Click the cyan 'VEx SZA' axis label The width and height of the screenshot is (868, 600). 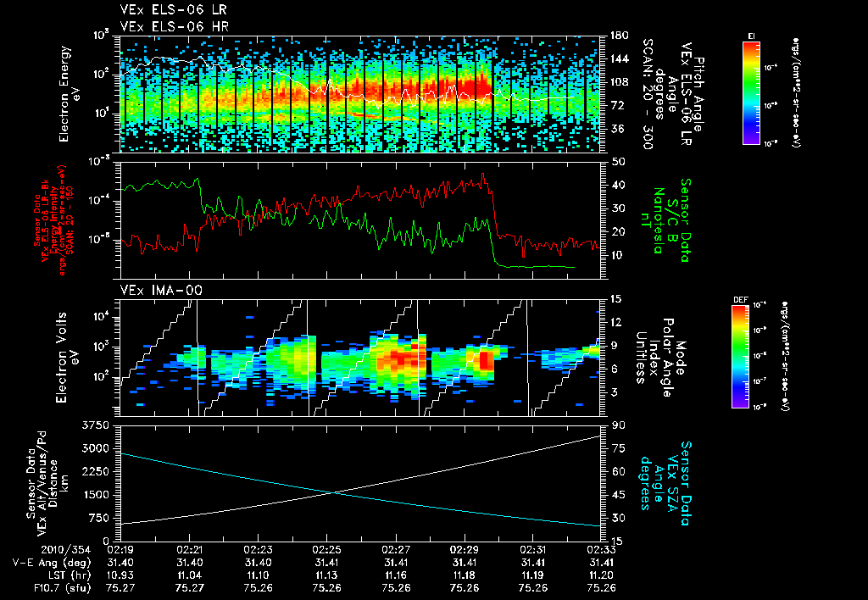tap(672, 483)
